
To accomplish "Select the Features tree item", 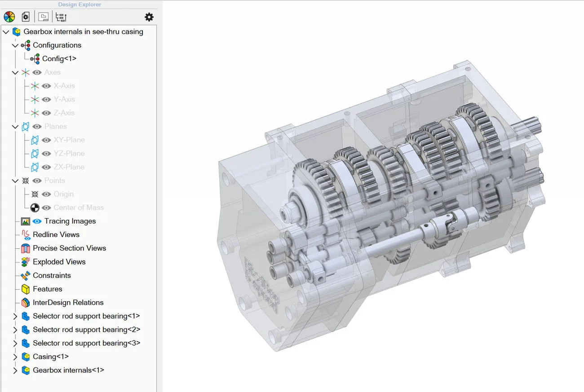I will (47, 289).
